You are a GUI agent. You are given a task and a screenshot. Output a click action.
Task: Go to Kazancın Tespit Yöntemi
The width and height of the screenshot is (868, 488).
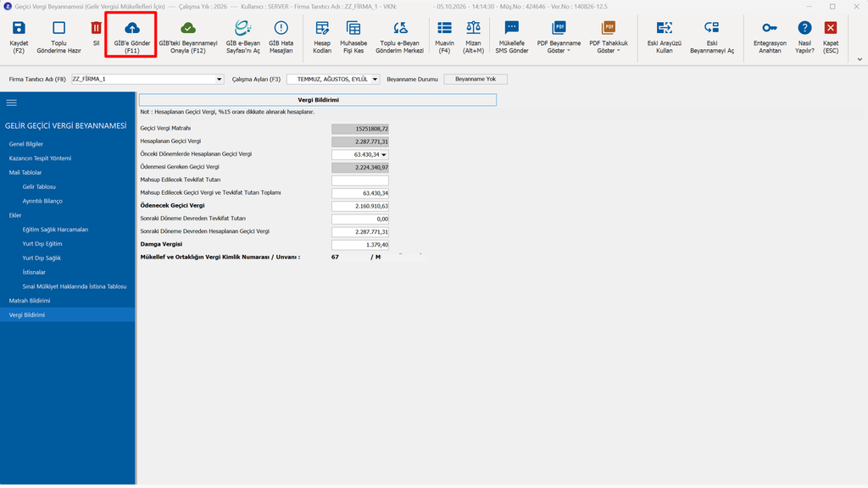[x=40, y=158]
